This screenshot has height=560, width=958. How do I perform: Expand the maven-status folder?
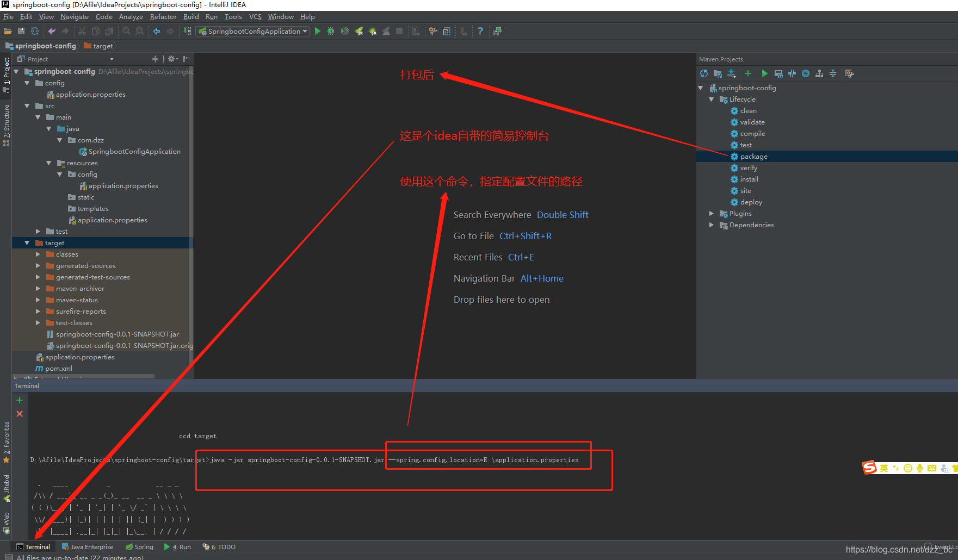click(38, 300)
